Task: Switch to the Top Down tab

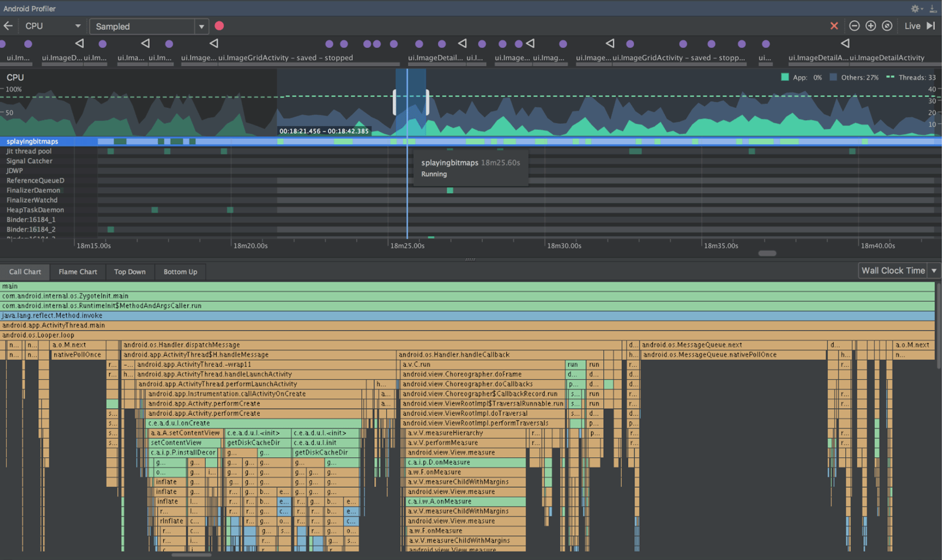Action: pos(130,272)
